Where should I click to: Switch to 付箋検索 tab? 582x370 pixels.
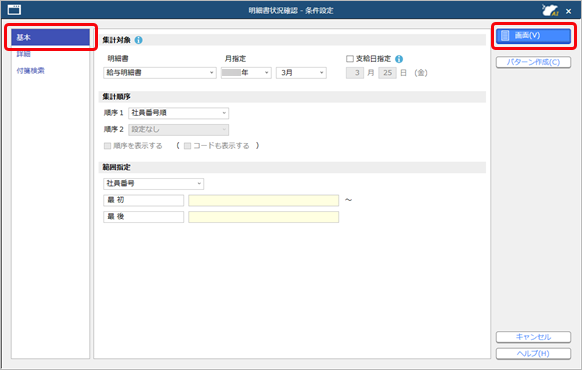30,71
